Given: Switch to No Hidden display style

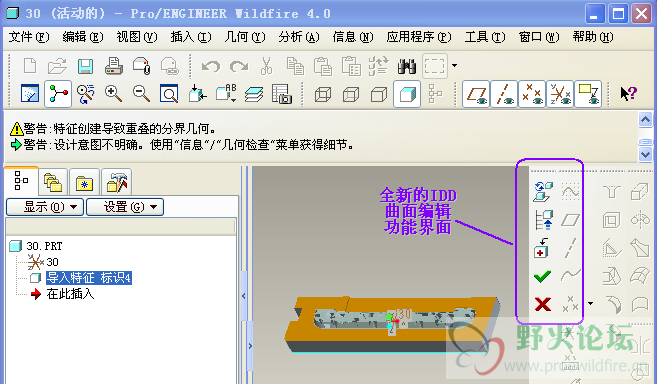Looking at the screenshot, I should coord(379,95).
